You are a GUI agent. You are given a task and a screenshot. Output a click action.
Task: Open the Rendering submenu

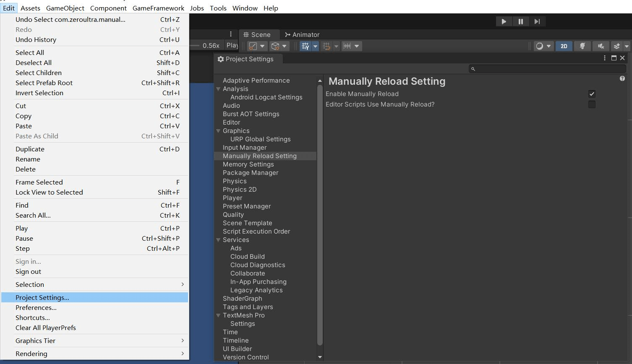(x=94, y=354)
